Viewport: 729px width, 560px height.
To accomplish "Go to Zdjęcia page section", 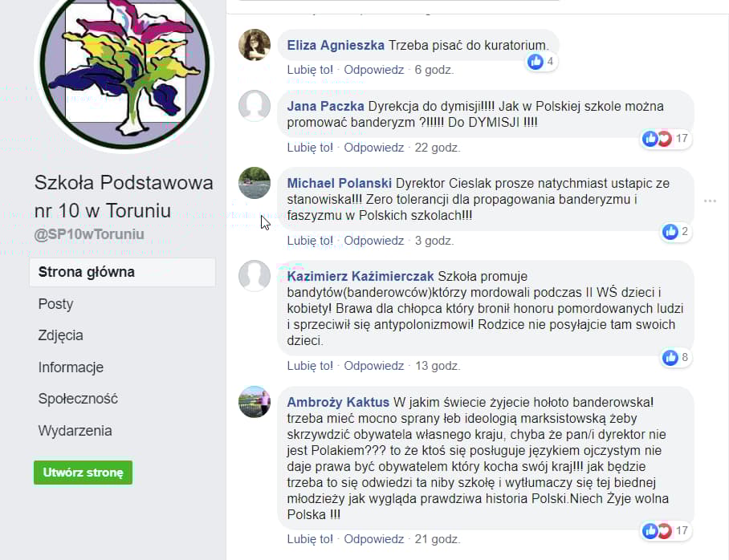I will pyautogui.click(x=60, y=335).
